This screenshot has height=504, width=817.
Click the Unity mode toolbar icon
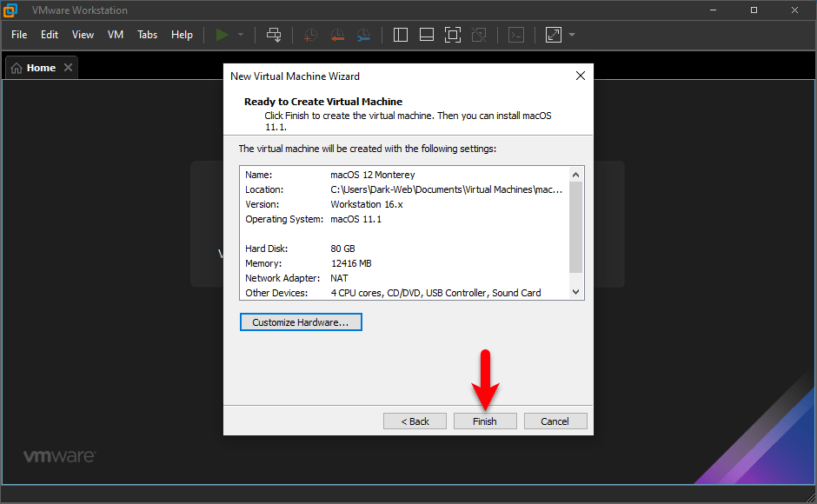pos(479,35)
